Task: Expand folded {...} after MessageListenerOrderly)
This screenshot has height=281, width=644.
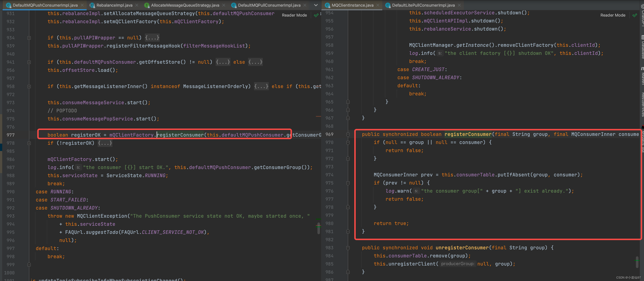Action: [x=261, y=86]
